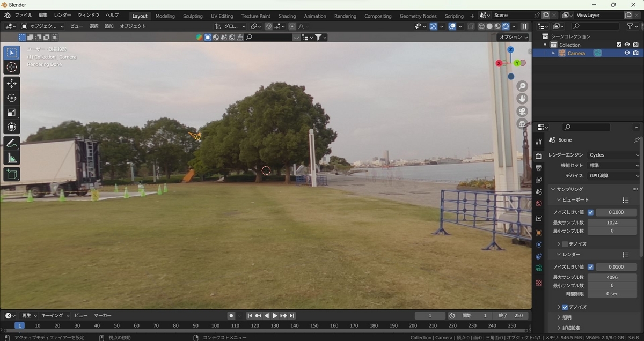Disable render denoise checkbox
644x341 pixels.
[565, 307]
